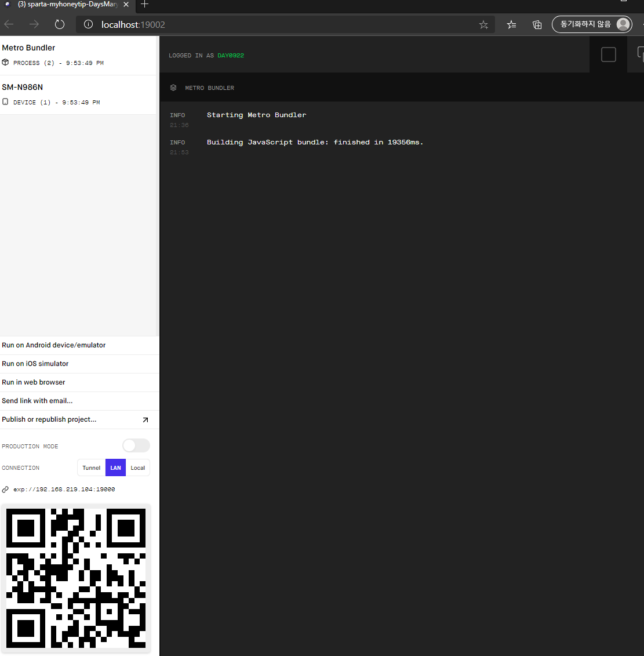The height and width of the screenshot is (656, 644).
Task: Run on iOS simulator
Action: pos(79,364)
